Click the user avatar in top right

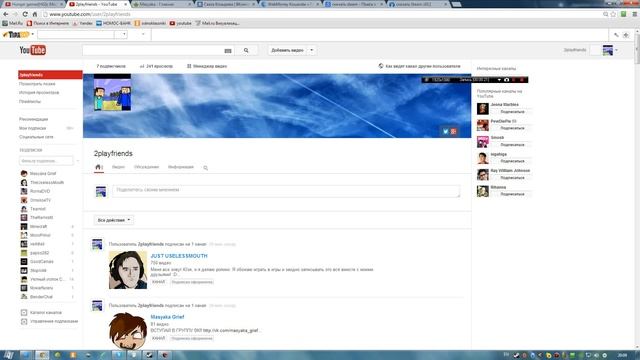pyautogui.click(x=608, y=50)
